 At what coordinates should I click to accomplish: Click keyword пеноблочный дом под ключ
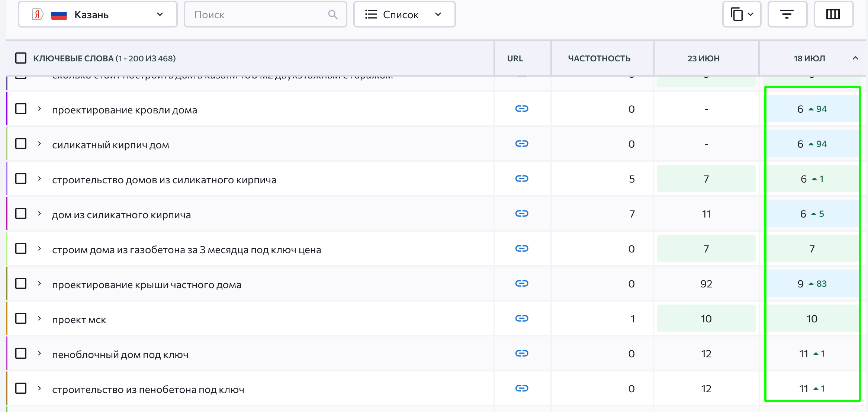pos(120,355)
